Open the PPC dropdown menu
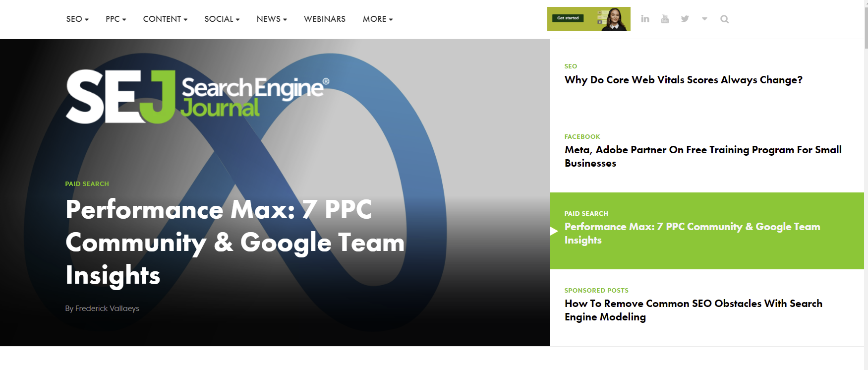 [x=116, y=19]
